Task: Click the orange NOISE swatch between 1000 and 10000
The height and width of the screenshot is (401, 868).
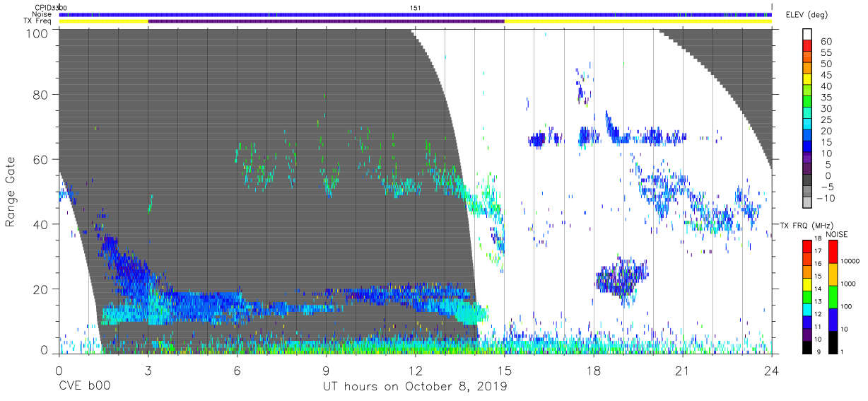Action: click(x=833, y=274)
